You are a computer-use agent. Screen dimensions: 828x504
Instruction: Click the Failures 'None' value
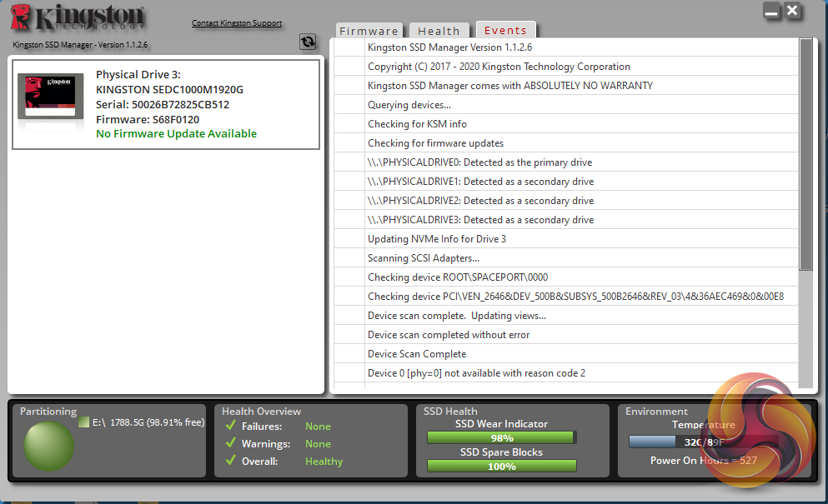(318, 427)
